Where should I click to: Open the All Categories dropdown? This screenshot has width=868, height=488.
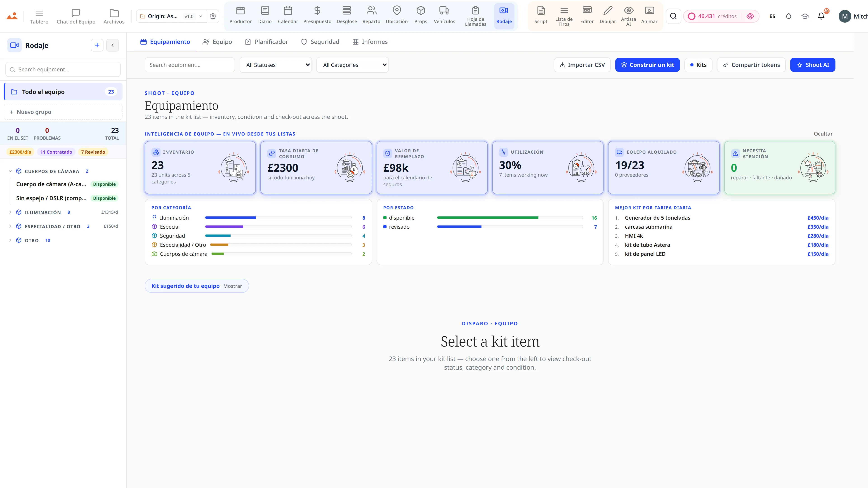tap(352, 65)
